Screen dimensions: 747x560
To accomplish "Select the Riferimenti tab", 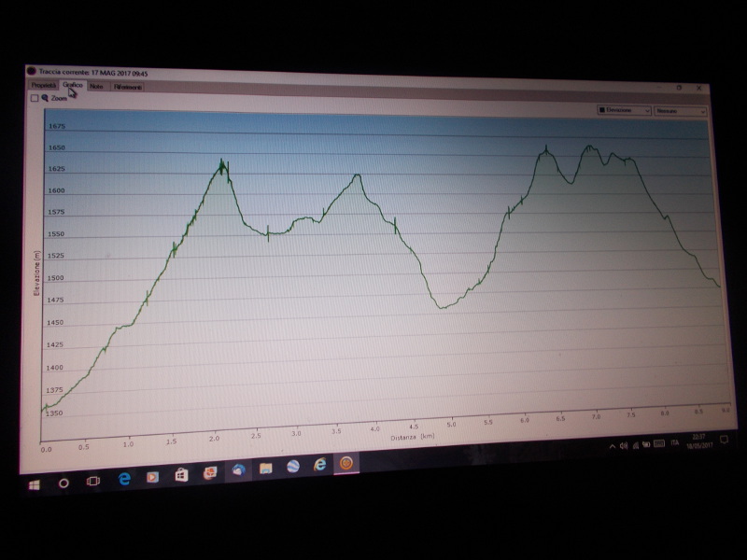I will [x=128, y=87].
